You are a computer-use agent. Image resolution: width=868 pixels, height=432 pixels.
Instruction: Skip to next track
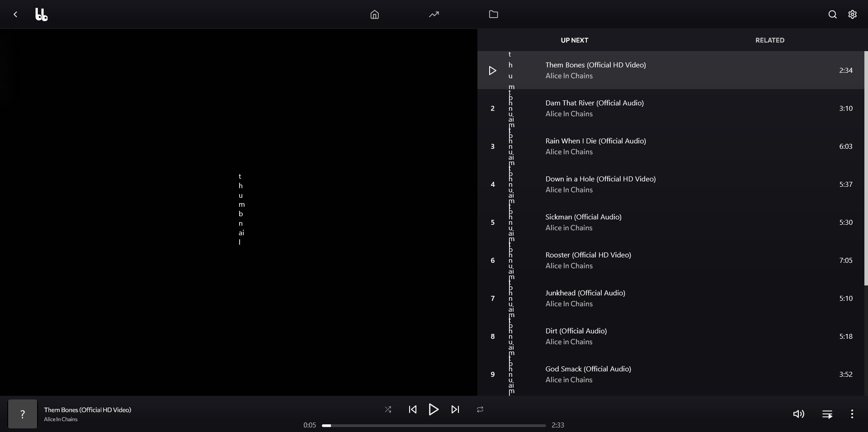(x=455, y=409)
